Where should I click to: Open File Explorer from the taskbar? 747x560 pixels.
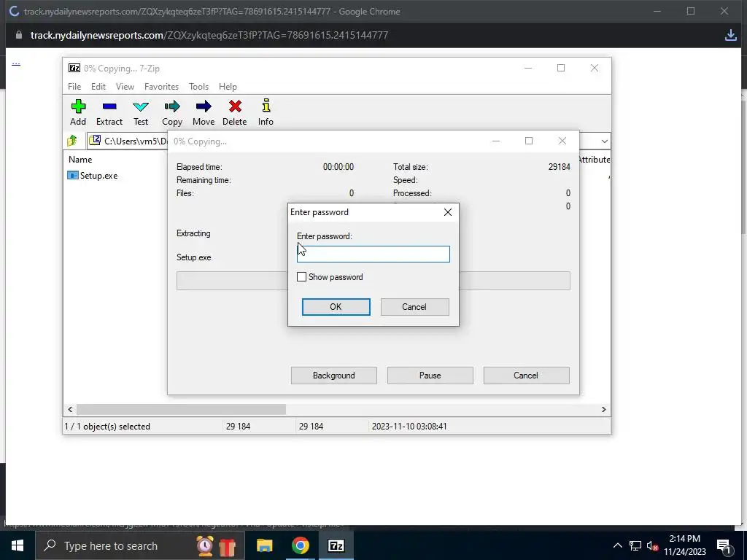pyautogui.click(x=264, y=545)
